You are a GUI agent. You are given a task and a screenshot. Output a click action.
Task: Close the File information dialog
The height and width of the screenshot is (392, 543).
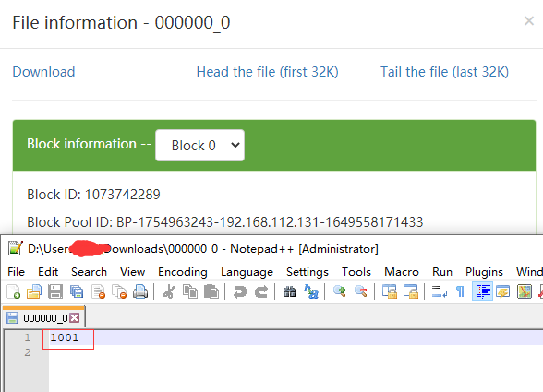pyautogui.click(x=529, y=21)
